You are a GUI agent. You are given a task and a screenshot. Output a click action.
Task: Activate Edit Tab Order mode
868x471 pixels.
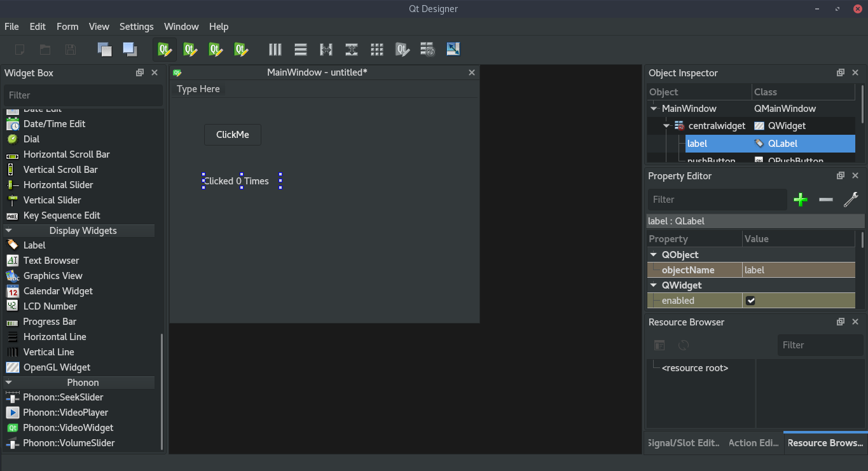tap(240, 49)
